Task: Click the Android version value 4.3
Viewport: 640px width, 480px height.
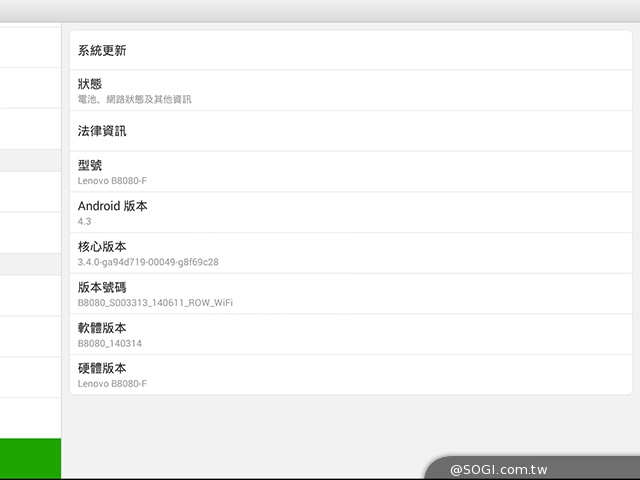Action: [x=84, y=221]
